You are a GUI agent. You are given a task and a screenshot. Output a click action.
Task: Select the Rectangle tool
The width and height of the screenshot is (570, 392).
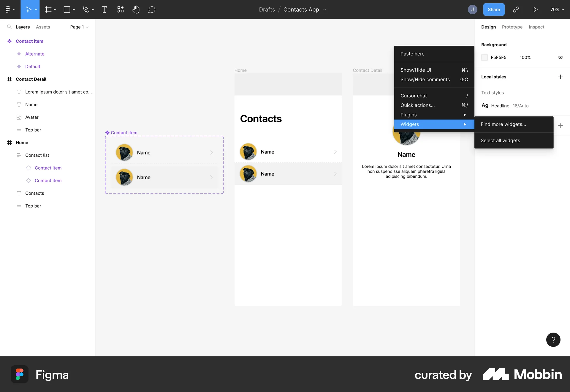[x=67, y=9]
